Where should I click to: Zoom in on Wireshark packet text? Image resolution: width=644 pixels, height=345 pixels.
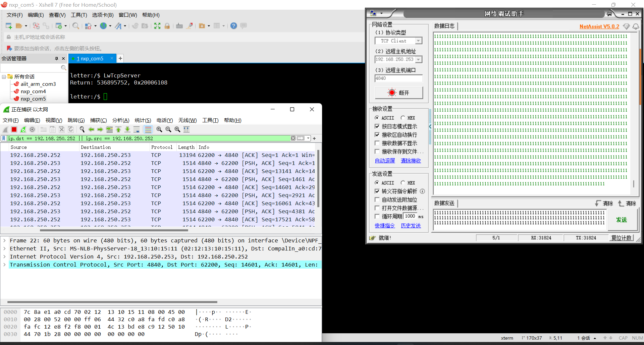tap(159, 129)
